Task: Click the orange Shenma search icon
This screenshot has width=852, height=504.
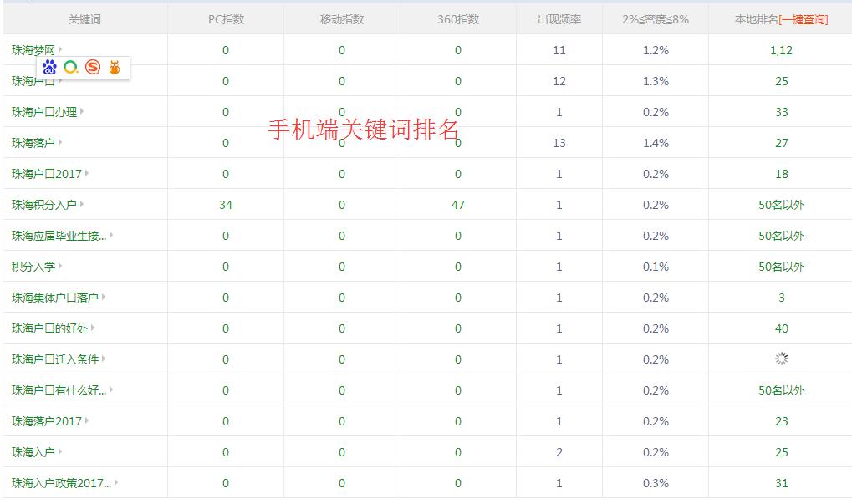Action: [115, 68]
